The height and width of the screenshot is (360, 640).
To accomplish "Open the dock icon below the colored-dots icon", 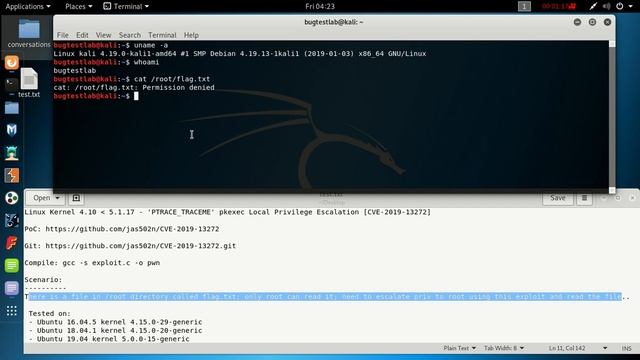I will [11, 220].
